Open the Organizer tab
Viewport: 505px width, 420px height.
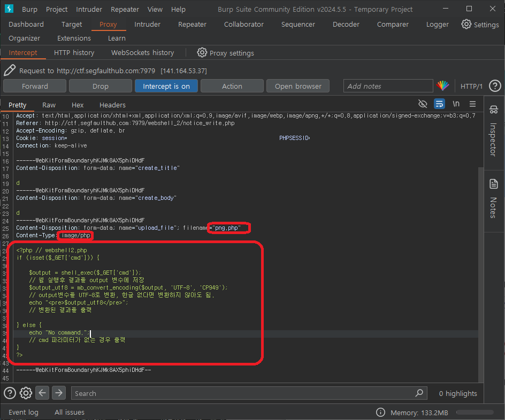coord(24,38)
